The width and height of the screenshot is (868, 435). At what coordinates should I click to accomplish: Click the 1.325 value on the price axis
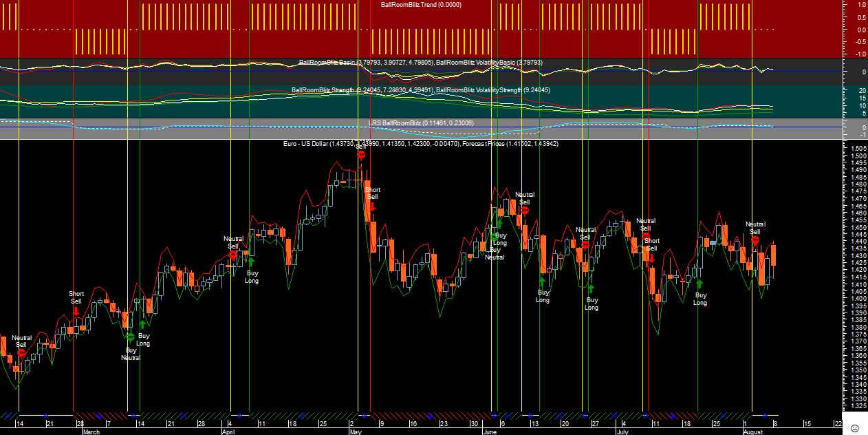[x=858, y=406]
